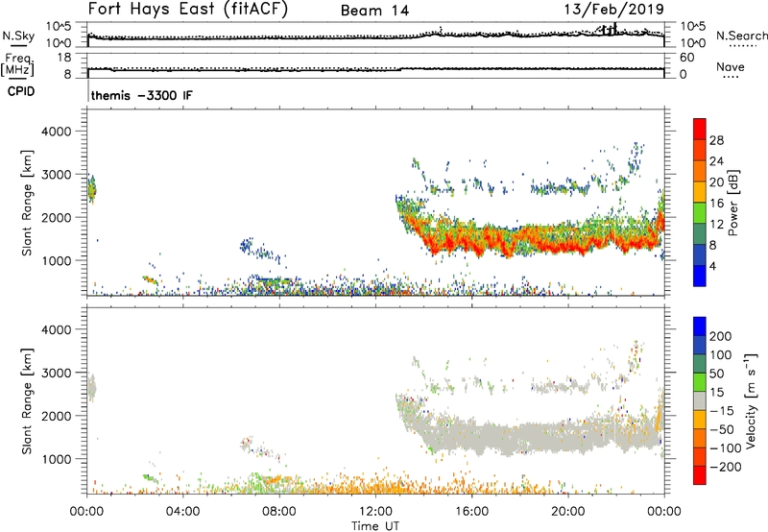Click the 'Beam 14' label

coord(374,11)
